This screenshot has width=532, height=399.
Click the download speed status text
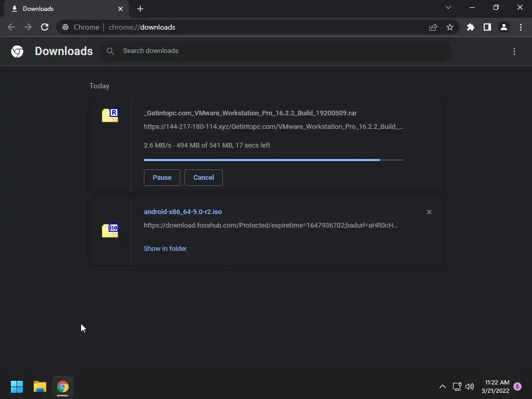(207, 145)
